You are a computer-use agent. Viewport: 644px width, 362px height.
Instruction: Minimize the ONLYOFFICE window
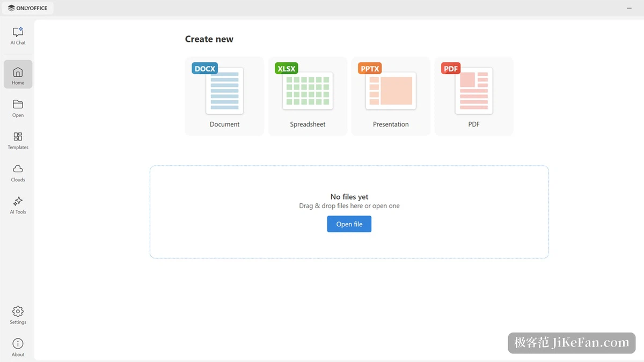coord(629,8)
